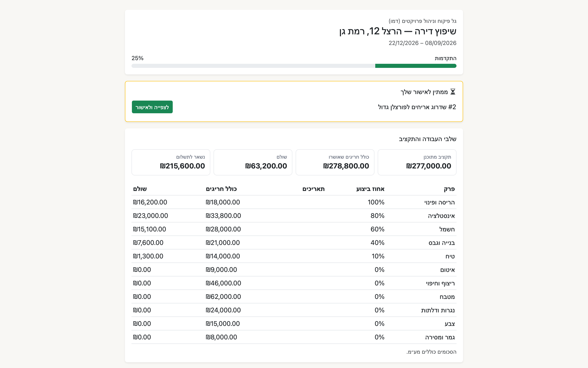Select the ריצוף וחיפוי row name

(440, 283)
